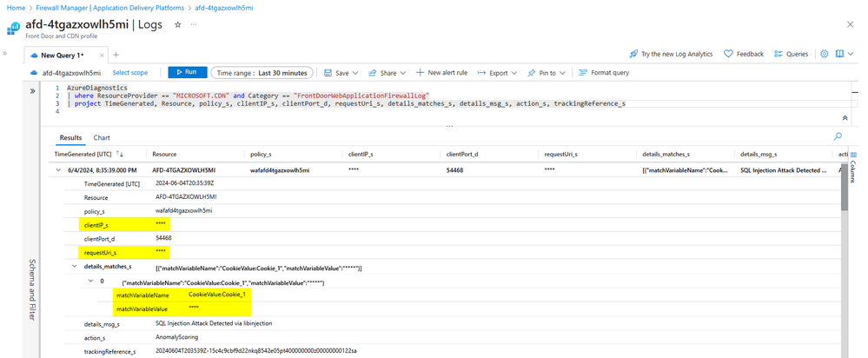Click the Save toolbar button

336,73
